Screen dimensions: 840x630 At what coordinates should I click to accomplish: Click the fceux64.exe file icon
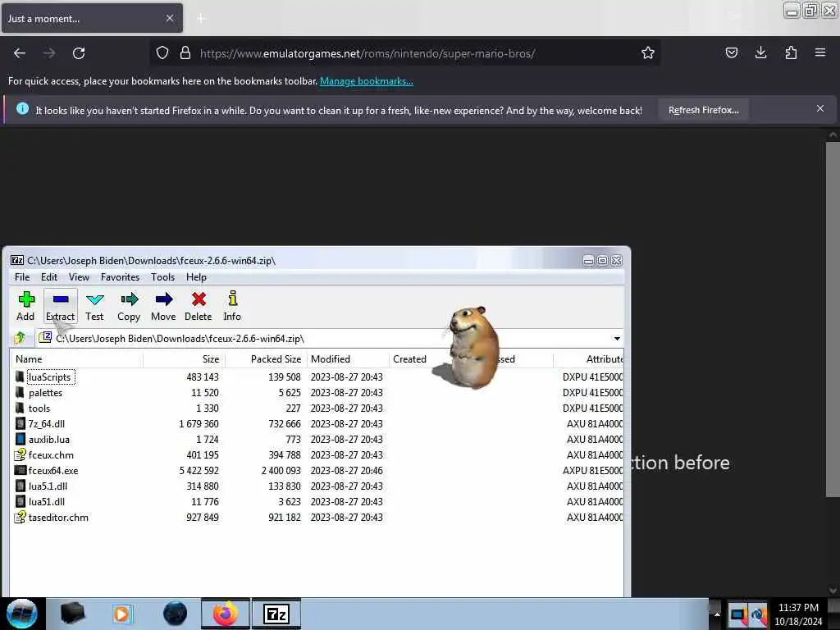coord(20,470)
